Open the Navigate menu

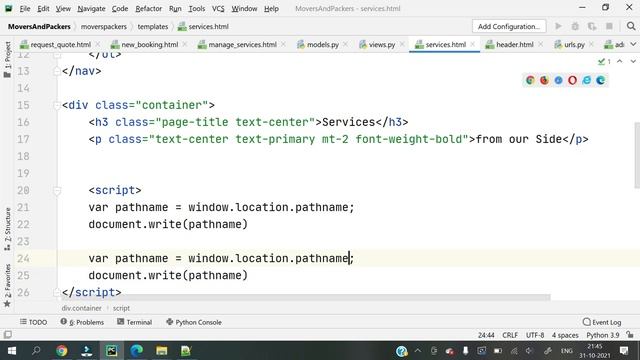[x=91, y=8]
